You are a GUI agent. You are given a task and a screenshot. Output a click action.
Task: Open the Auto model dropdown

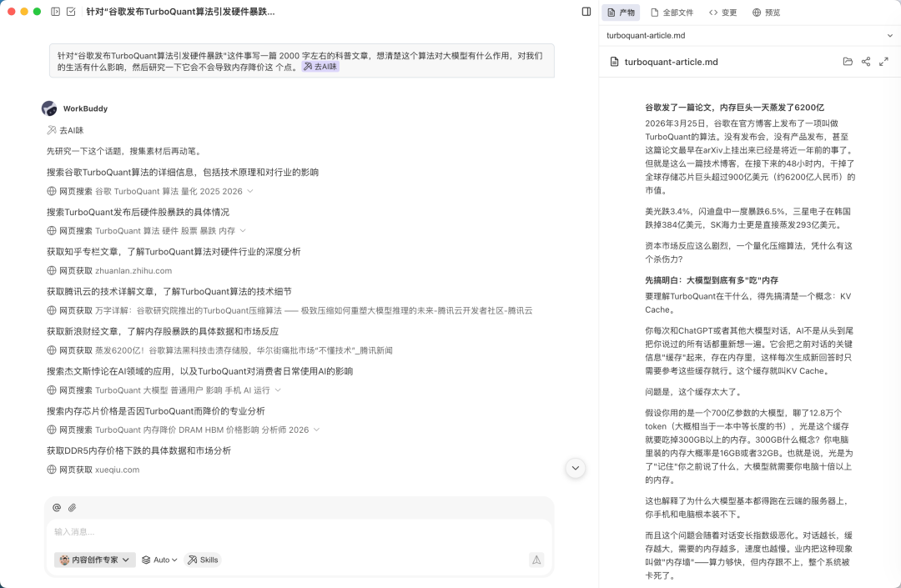[x=159, y=560]
